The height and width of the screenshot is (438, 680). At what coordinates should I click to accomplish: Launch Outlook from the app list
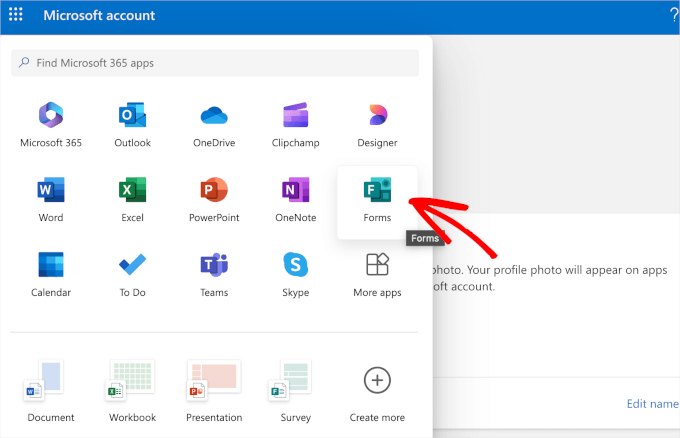132,125
